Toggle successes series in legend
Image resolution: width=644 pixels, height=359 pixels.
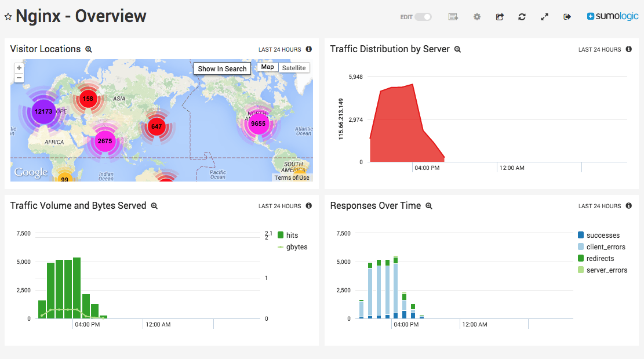tap(599, 235)
